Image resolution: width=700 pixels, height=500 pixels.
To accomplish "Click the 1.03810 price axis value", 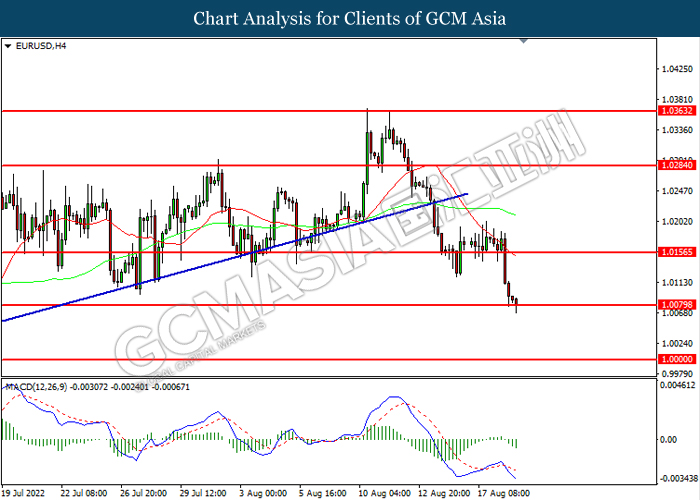I will tap(677, 100).
